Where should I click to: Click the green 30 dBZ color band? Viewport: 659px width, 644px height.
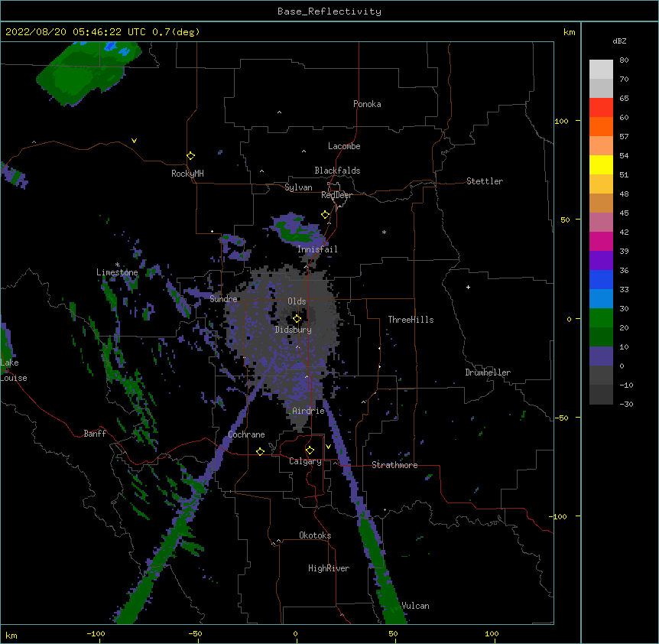click(x=601, y=318)
